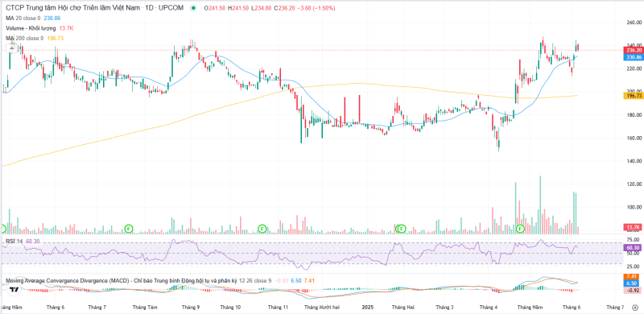The image size is (644, 314).
Task: Click the Tháng 6 label near the left edge
Action: pyautogui.click(x=56, y=307)
